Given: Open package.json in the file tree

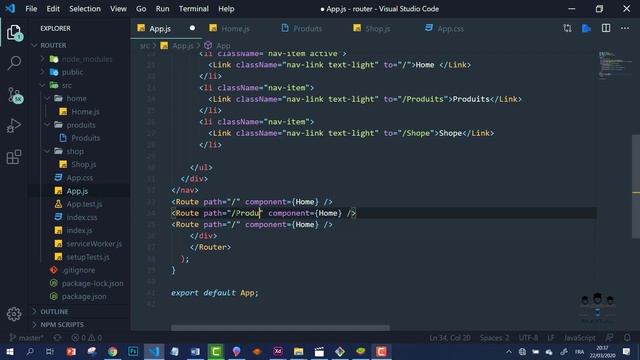Looking at the screenshot, I should [x=80, y=297].
